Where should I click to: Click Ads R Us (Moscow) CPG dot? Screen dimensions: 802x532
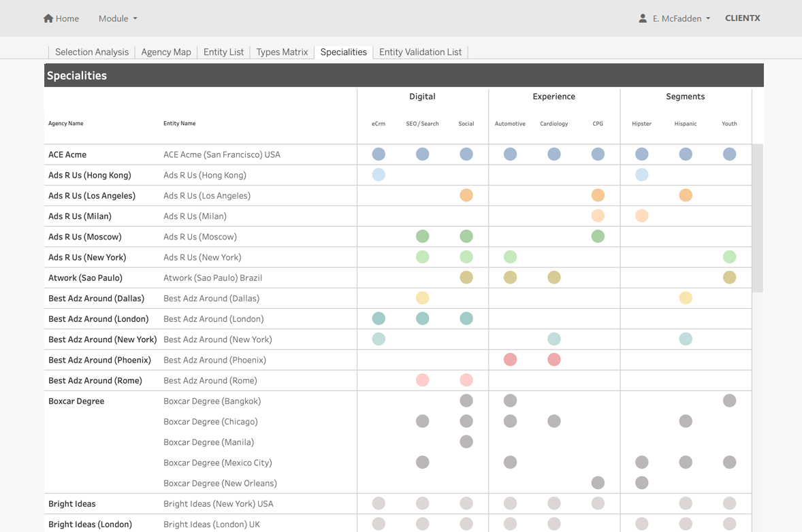coord(598,236)
